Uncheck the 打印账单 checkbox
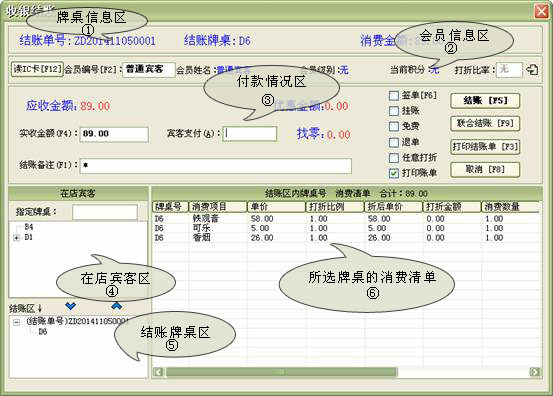 tap(394, 173)
